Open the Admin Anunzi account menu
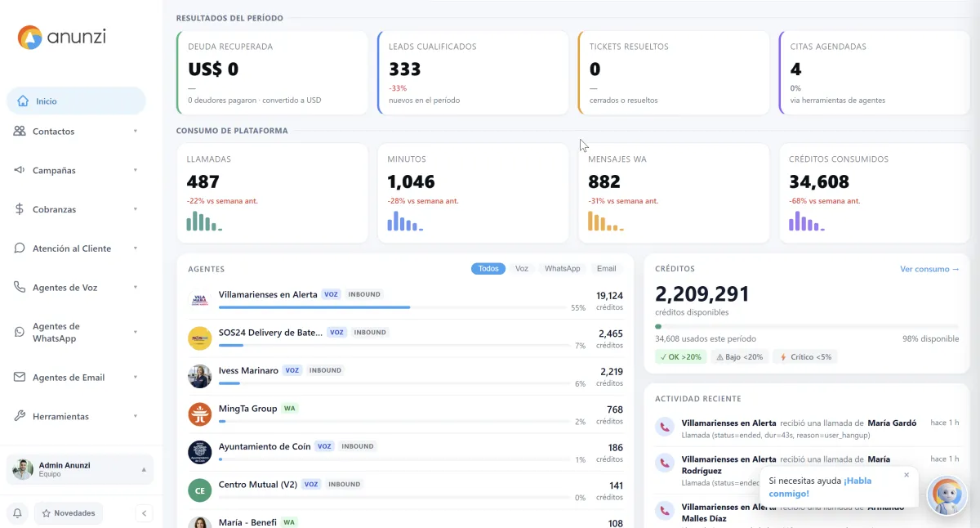Viewport: 980px width, 528px height. [x=80, y=469]
